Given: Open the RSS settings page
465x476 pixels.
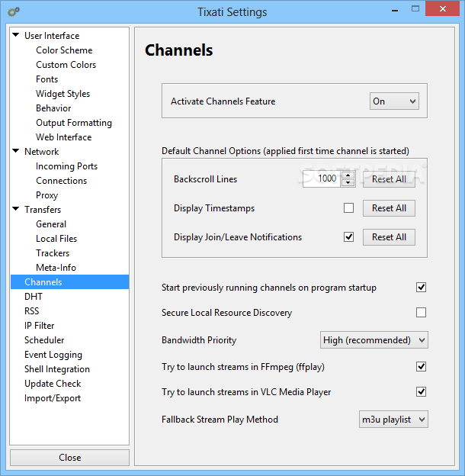Looking at the screenshot, I should click(x=31, y=311).
